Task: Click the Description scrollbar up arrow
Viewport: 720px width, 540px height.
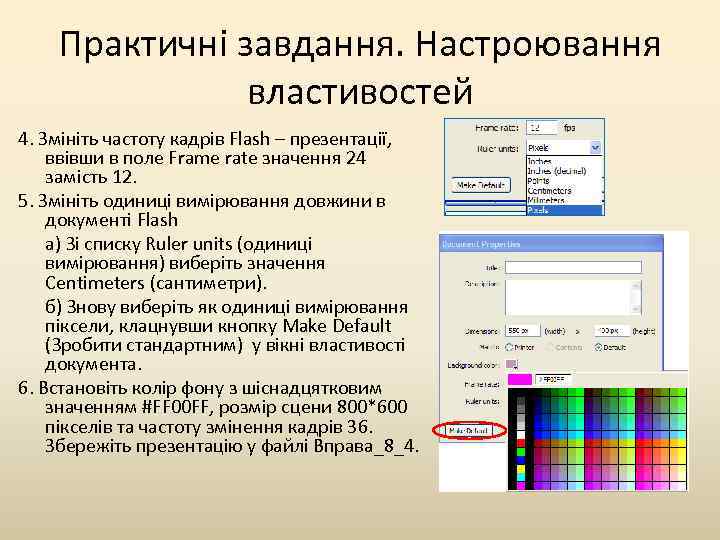Action: click(636, 285)
